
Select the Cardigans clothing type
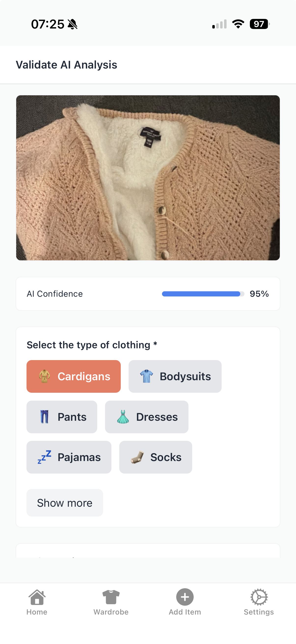click(74, 376)
